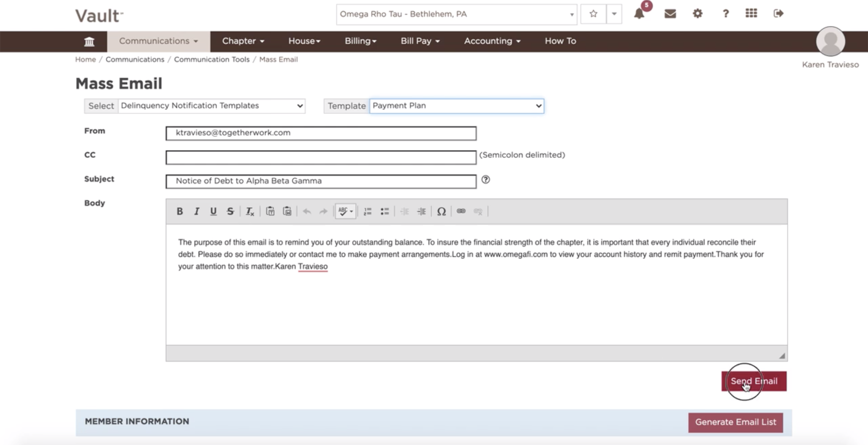This screenshot has width=868, height=445.
Task: Click the help question mark icon
Action: coord(725,14)
